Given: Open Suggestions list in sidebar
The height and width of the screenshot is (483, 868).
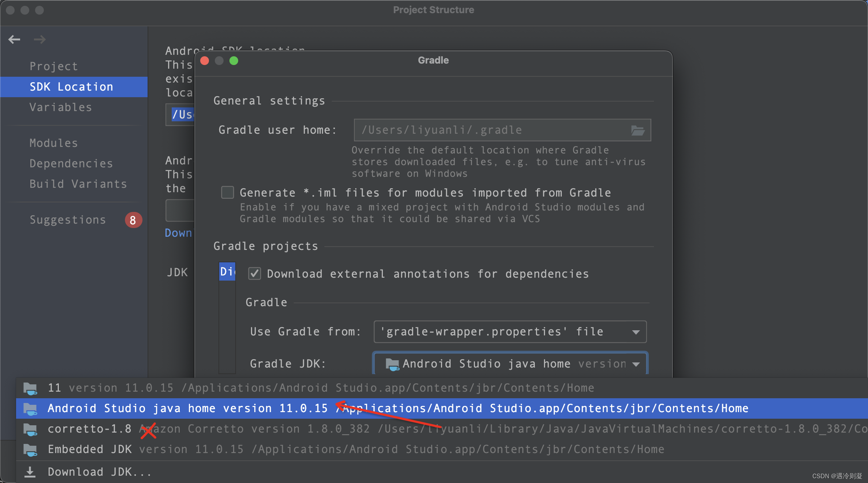Looking at the screenshot, I should click(68, 220).
